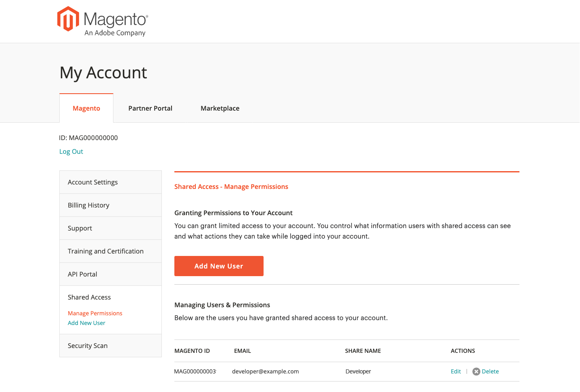Select Shared Access in sidebar

click(89, 297)
